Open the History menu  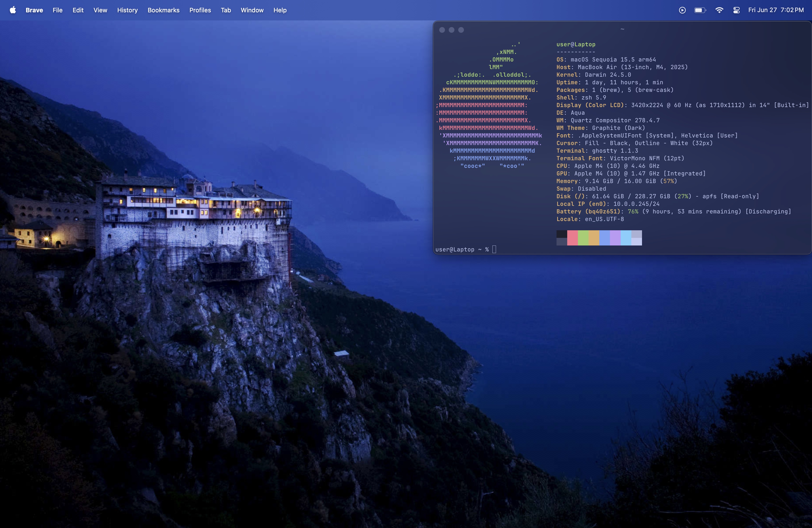click(x=127, y=10)
